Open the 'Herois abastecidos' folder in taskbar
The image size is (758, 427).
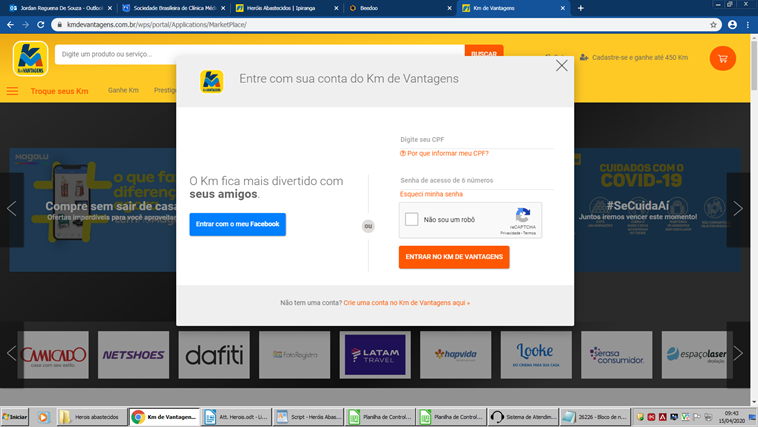[x=92, y=417]
